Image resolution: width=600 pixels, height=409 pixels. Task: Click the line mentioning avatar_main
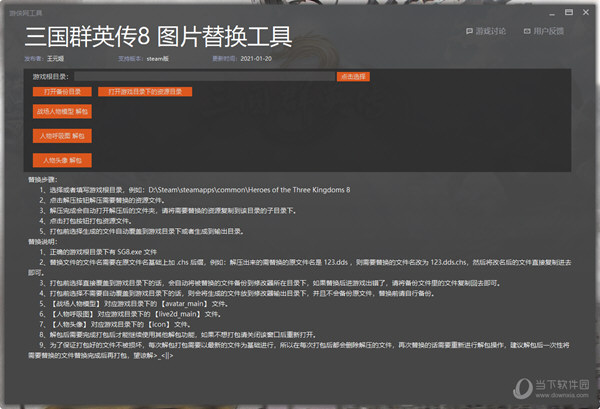(x=134, y=304)
